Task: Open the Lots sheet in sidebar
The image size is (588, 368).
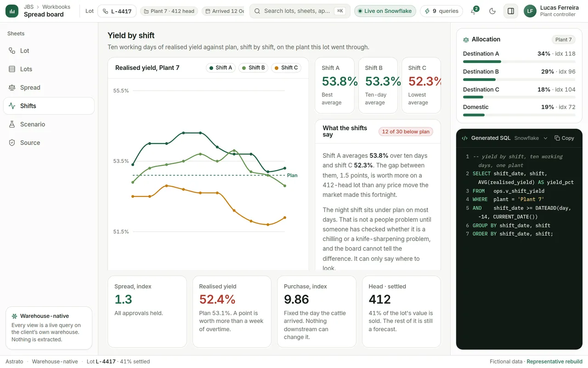Action: [49, 69]
